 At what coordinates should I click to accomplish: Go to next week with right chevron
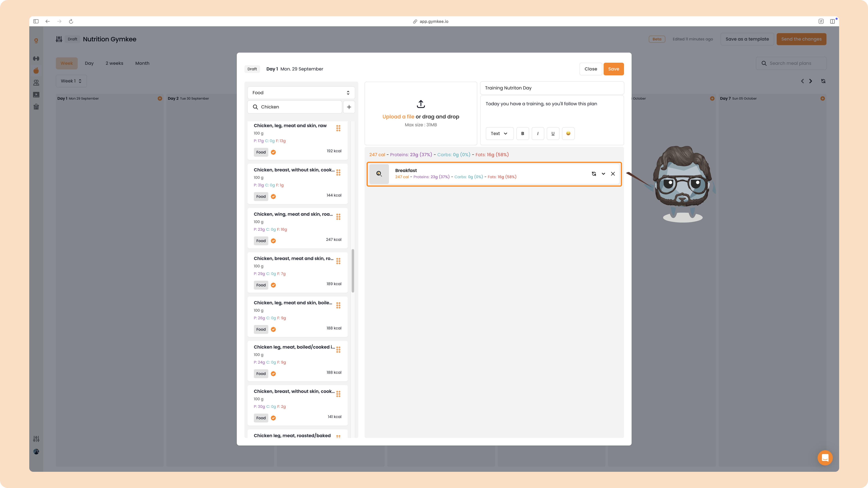coord(811,81)
